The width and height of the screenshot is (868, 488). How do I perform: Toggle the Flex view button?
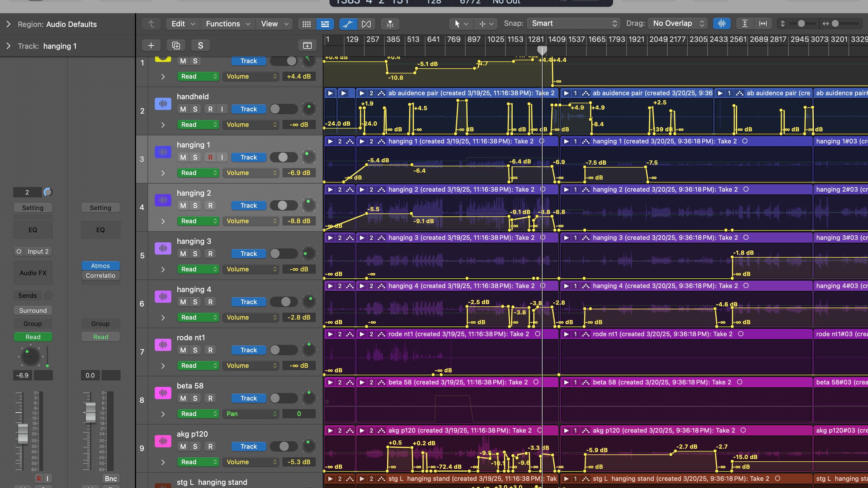pos(366,24)
